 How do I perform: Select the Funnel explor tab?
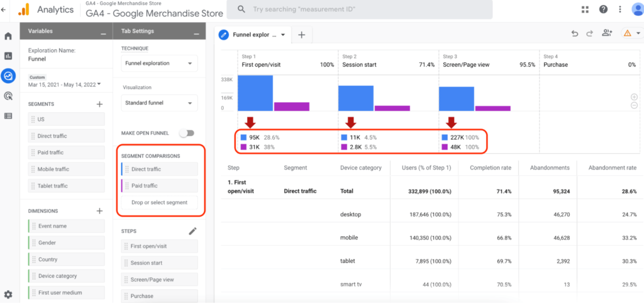point(253,35)
